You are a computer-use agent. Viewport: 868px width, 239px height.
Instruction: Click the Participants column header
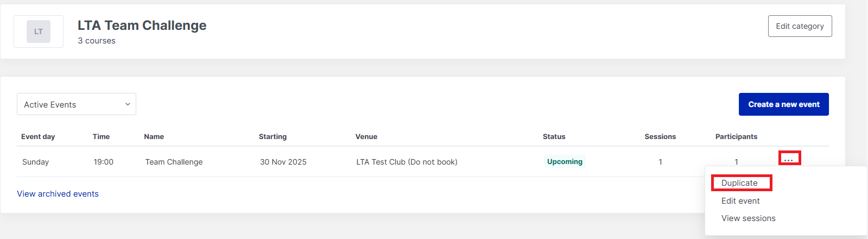[x=736, y=137]
